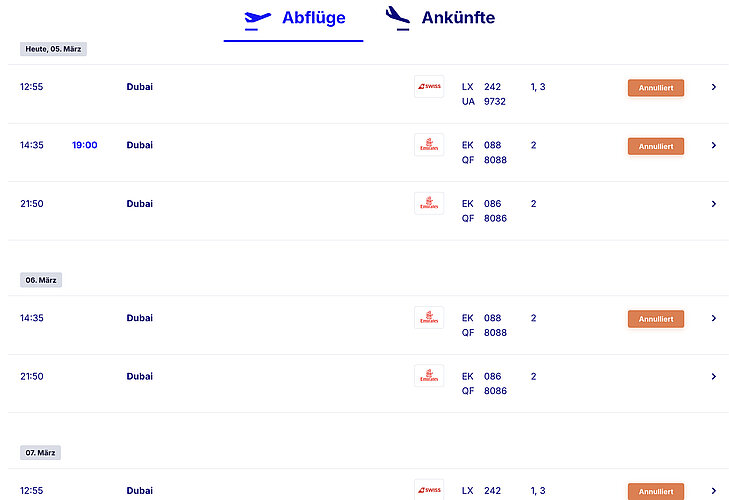Screen dimensions: 729x500
Task: Click Emirates logo on 06. März 14:35 flight
Action: 429,318
